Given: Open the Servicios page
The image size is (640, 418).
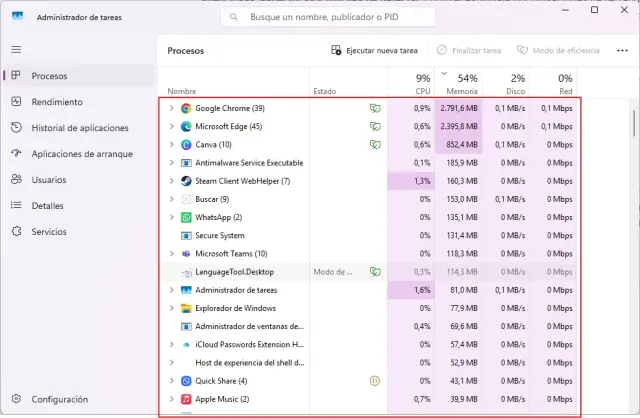Looking at the screenshot, I should 50,231.
